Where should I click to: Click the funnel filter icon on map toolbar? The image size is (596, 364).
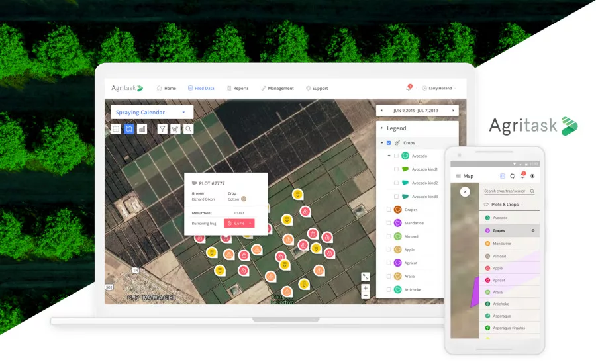[x=162, y=129]
